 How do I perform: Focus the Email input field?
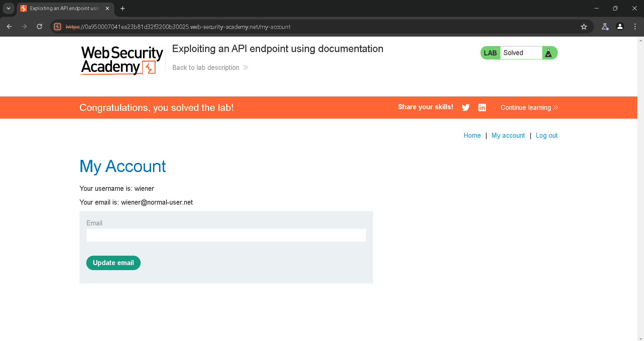coord(226,235)
